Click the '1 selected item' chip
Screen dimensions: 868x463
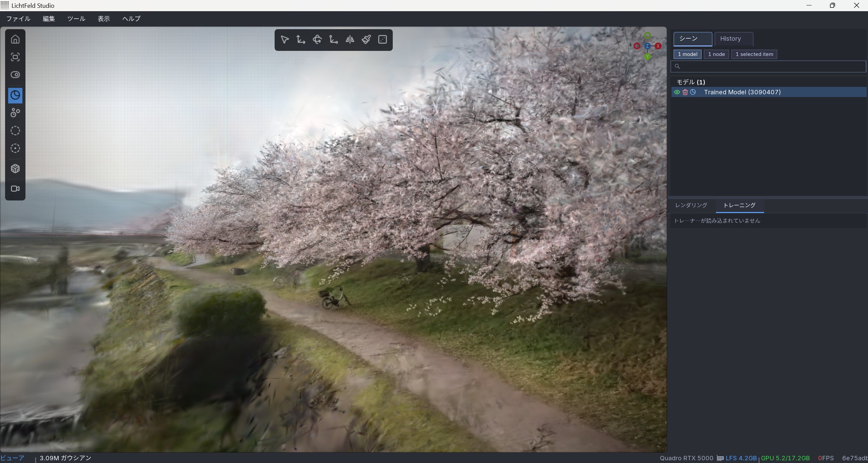pyautogui.click(x=754, y=54)
